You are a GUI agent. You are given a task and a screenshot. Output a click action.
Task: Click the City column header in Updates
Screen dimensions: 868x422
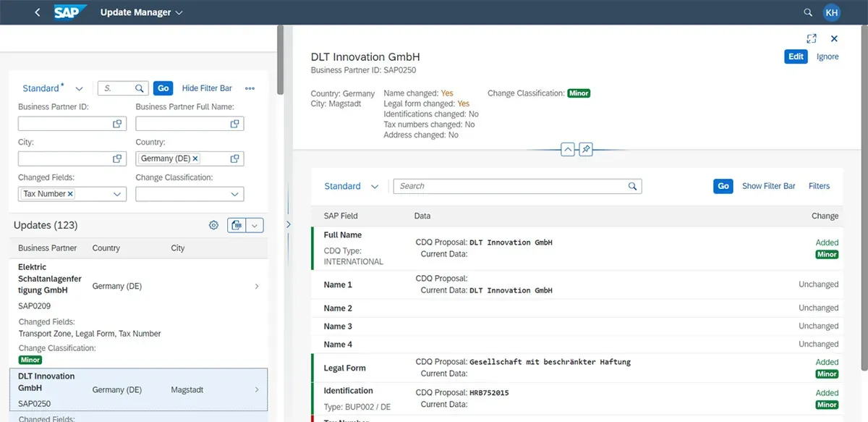[178, 248]
